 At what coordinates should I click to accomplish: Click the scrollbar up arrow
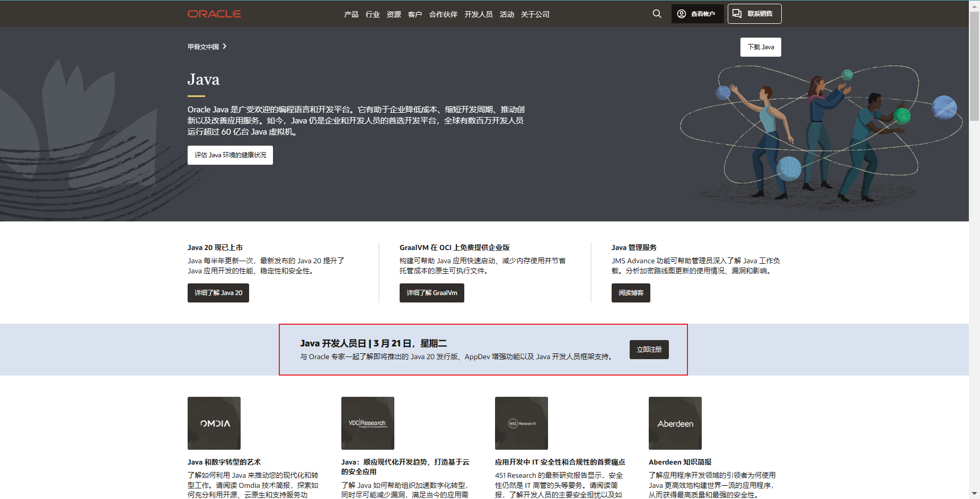coord(974,6)
